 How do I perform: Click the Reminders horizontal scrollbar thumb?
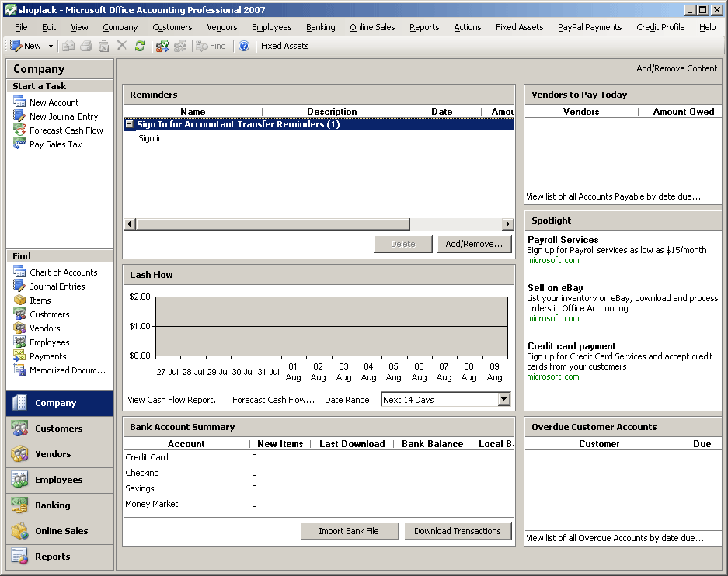tap(273, 224)
